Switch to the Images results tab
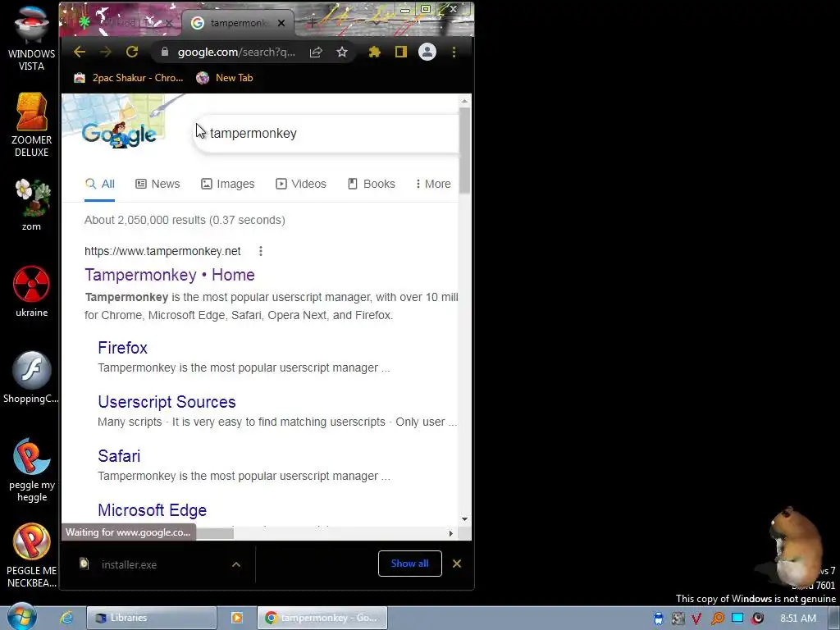This screenshot has height=630, width=840. (228, 184)
